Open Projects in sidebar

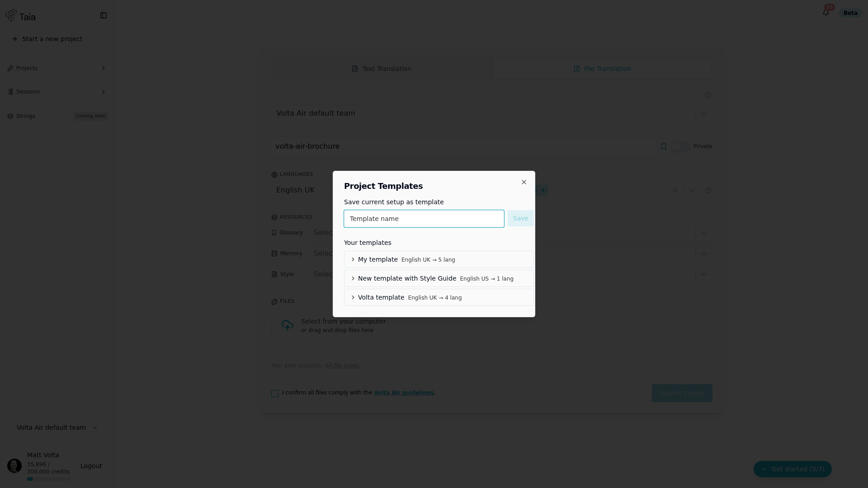point(57,68)
